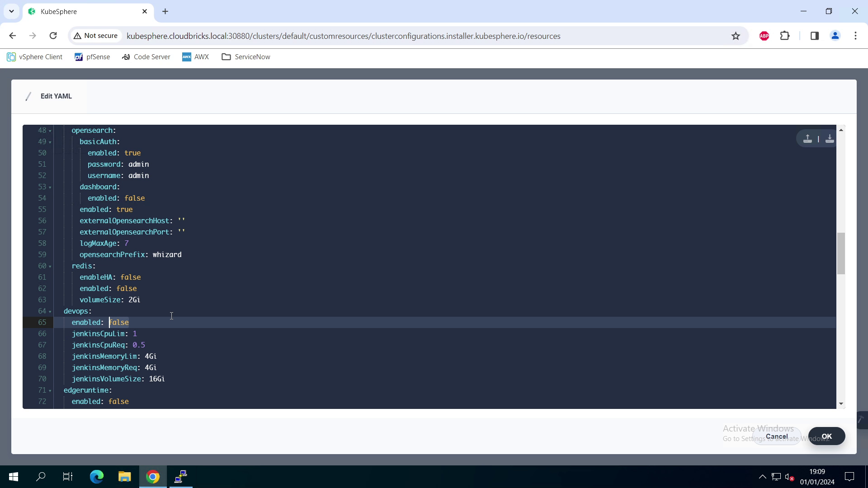
Task: Collapse the edgeruntime block on line 71
Action: pos(50,391)
